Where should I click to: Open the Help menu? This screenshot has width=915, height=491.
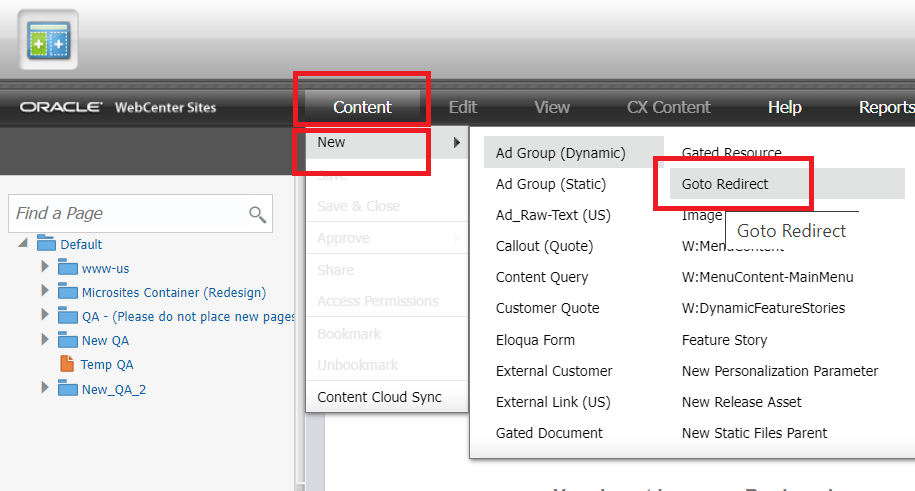point(784,107)
